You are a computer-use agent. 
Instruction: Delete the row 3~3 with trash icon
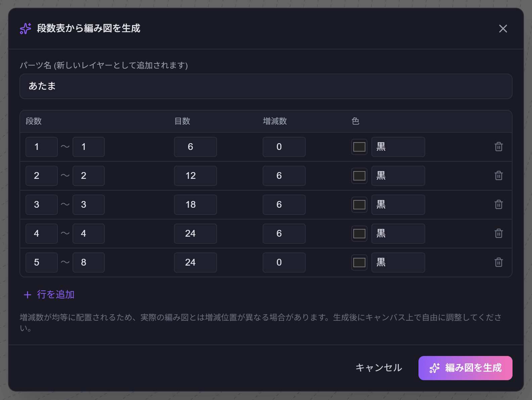tap(499, 204)
